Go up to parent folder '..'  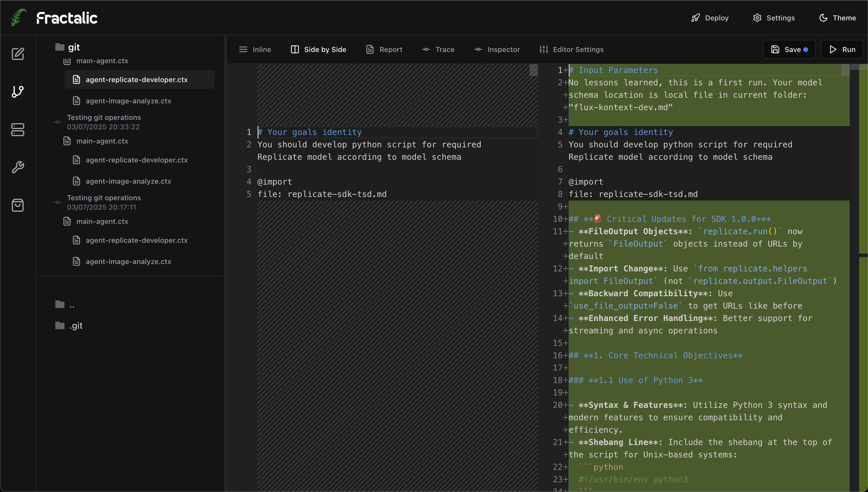click(65, 305)
